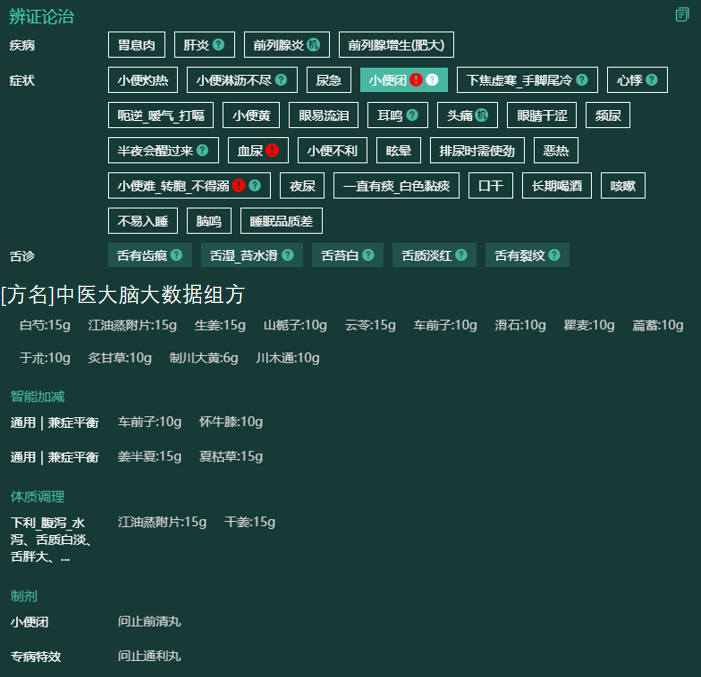This screenshot has height=677, width=701.
Task: Toggle the 呃逆_嗳气_打嗝 symptom tag
Action: click(x=161, y=115)
